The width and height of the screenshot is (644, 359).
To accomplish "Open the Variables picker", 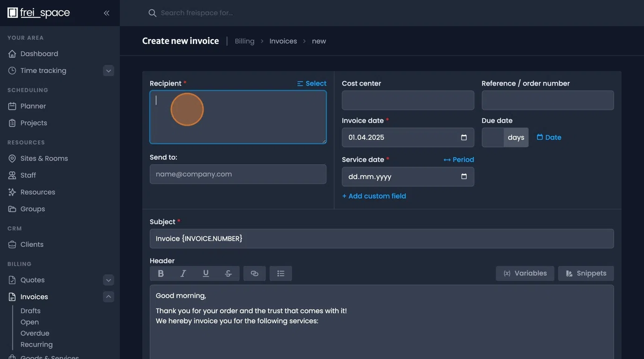I will tap(525, 273).
